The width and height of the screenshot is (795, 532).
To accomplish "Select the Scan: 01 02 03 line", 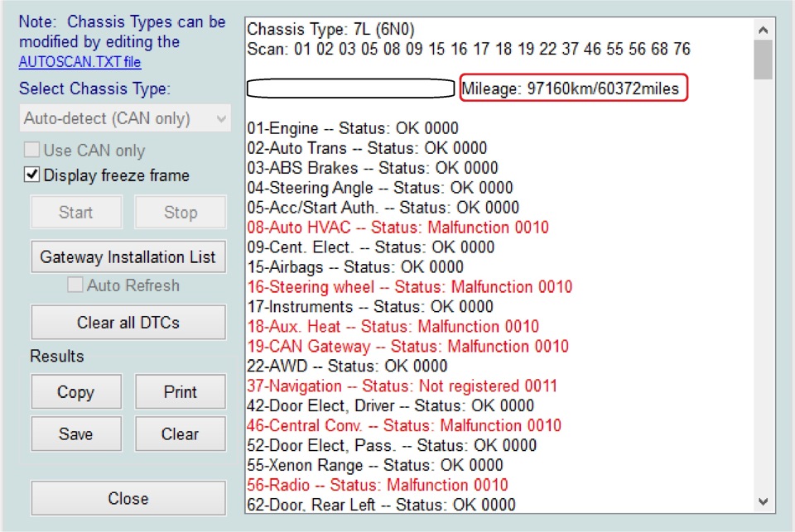I will (x=469, y=49).
